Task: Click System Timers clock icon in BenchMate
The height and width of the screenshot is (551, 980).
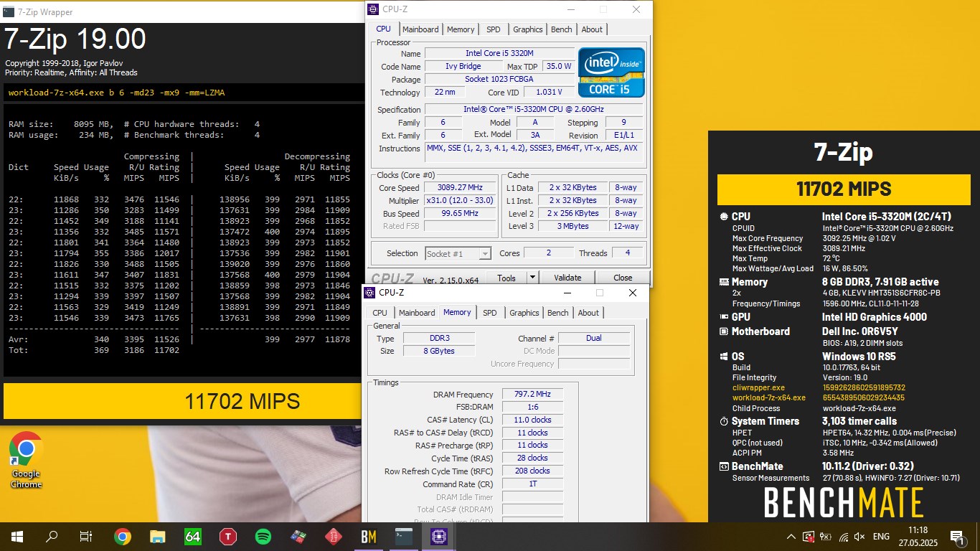Action: click(723, 421)
